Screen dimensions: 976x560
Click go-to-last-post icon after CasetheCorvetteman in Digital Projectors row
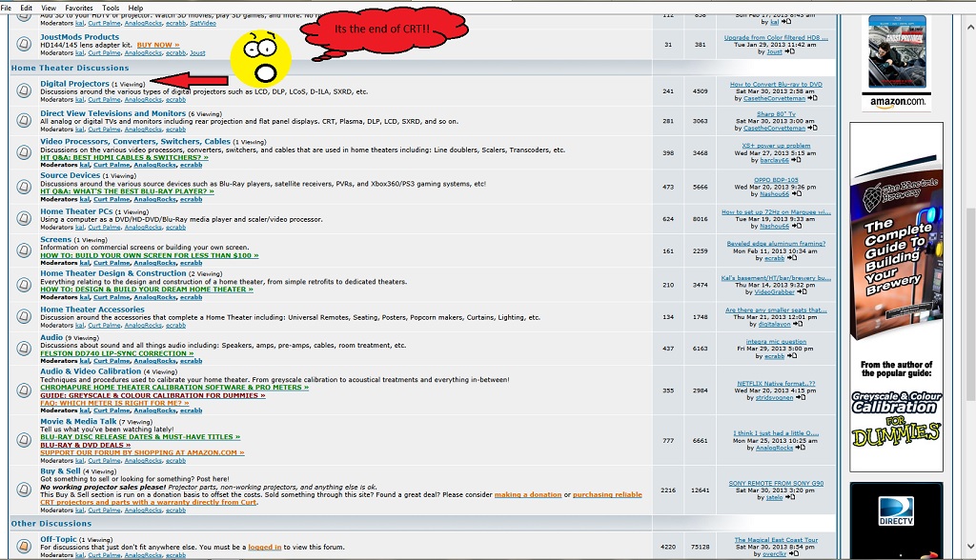click(812, 98)
